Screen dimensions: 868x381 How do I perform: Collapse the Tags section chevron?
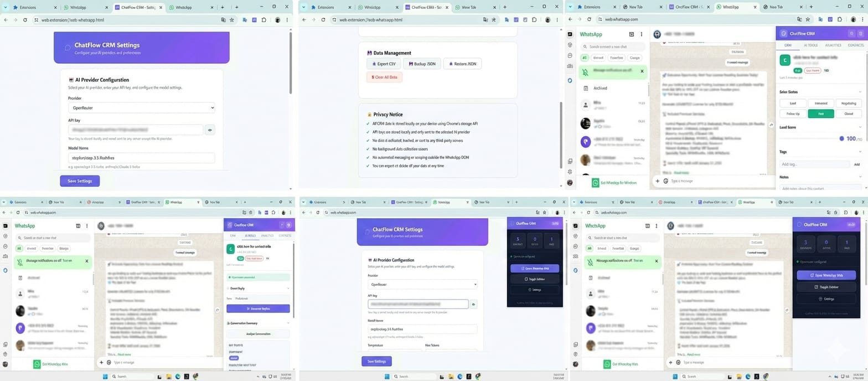[x=860, y=152]
